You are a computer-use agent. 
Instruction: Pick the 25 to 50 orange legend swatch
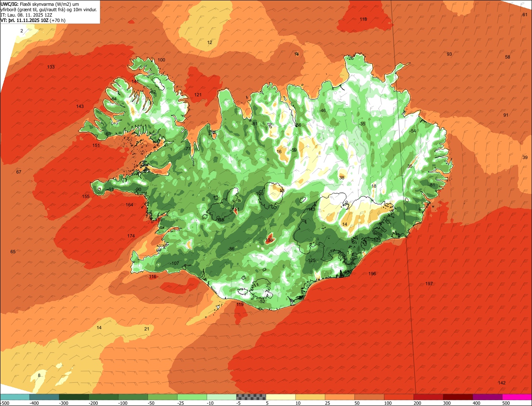click(340, 397)
